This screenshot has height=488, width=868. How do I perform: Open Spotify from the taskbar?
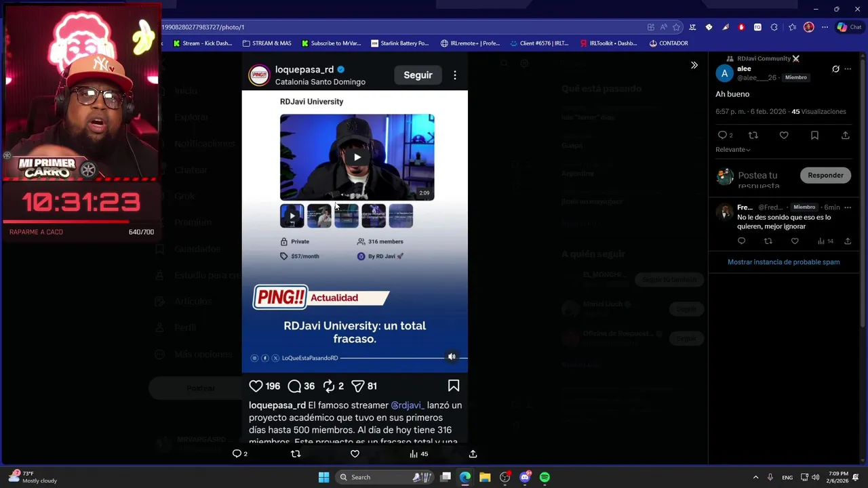pyautogui.click(x=545, y=477)
